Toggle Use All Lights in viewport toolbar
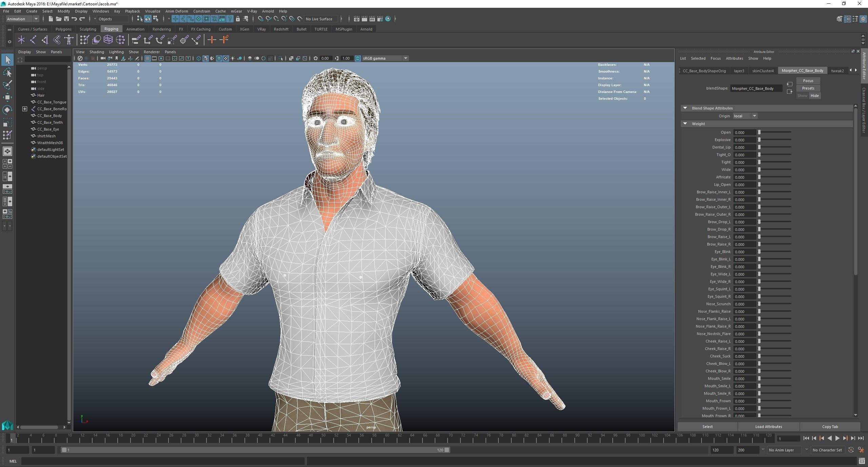The height and width of the screenshot is (467, 868). (233, 58)
